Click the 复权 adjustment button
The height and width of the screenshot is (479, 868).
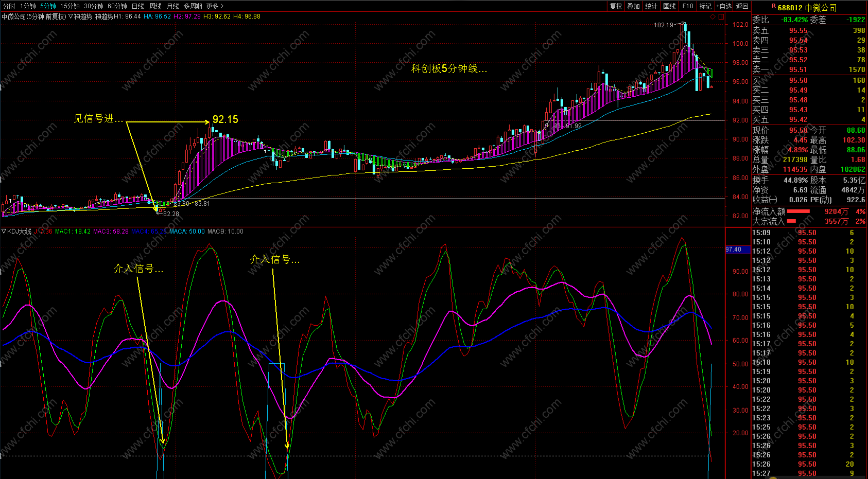616,6
